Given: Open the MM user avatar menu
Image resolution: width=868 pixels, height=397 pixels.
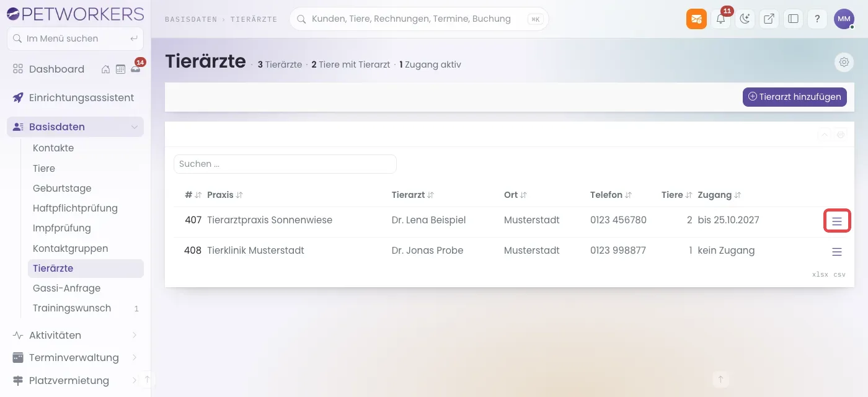Looking at the screenshot, I should [844, 19].
